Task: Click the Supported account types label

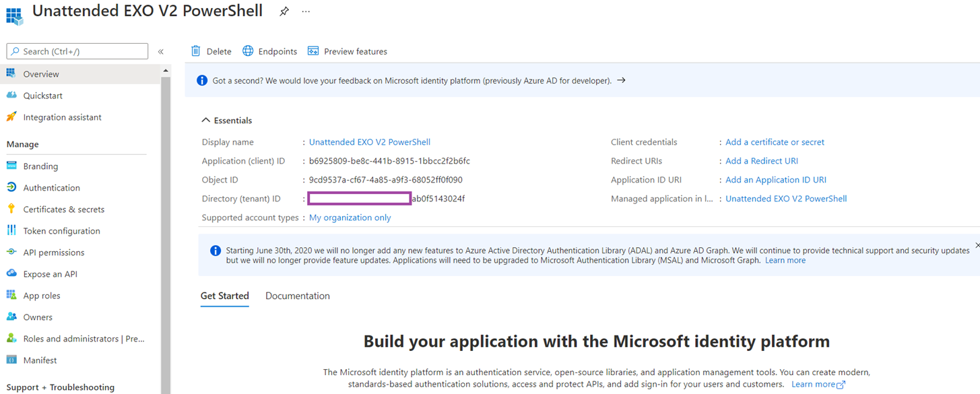Action: (251, 218)
